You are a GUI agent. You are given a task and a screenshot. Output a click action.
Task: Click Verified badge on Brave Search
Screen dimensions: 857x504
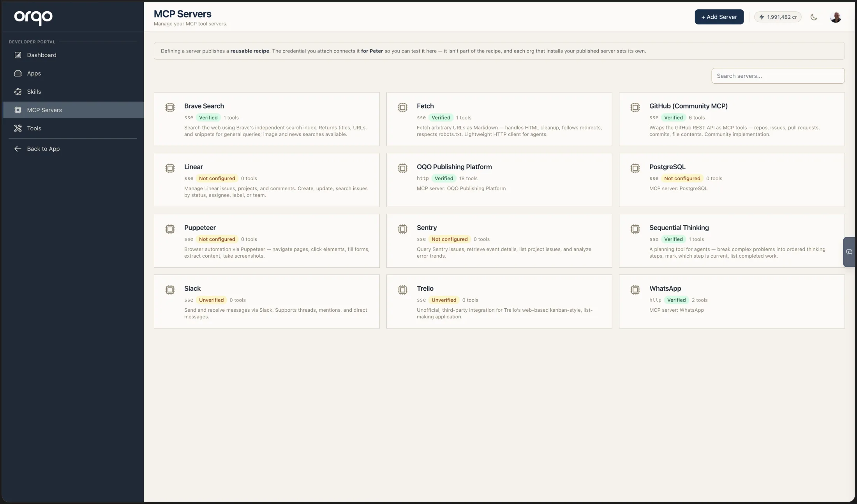tap(208, 118)
